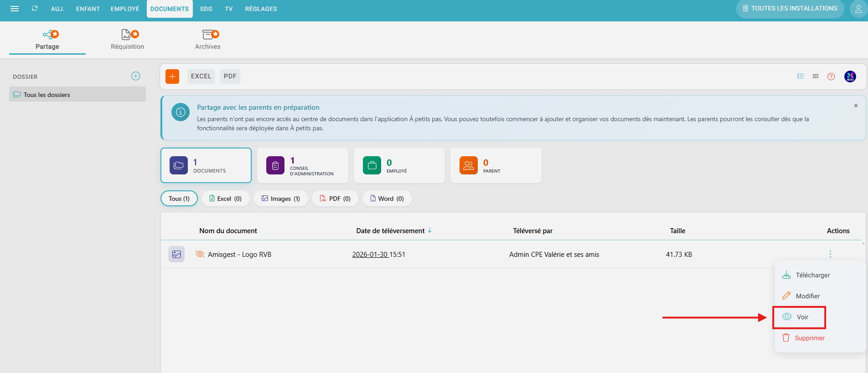Add a new folder with plus icon
The height and width of the screenshot is (373, 868).
click(x=136, y=76)
